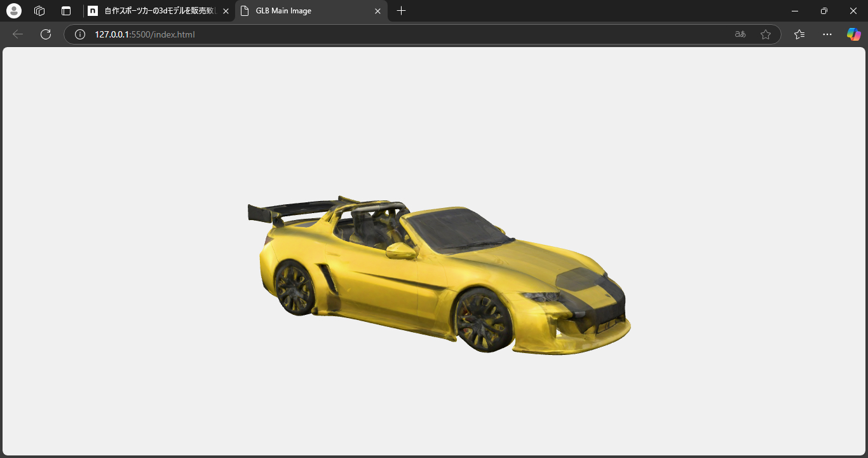Open the Settings and more menu
Viewport: 868px width, 458px height.
[x=827, y=34]
